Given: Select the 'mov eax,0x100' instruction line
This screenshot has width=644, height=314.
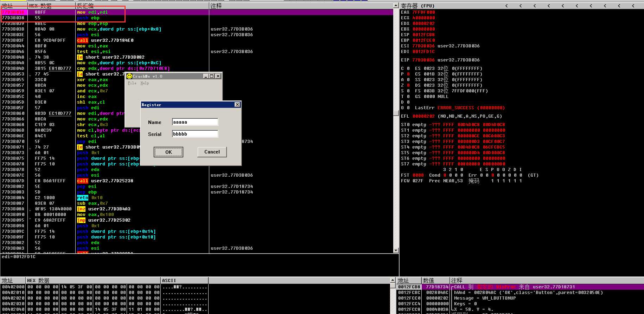Looking at the screenshot, I should [x=95, y=215].
